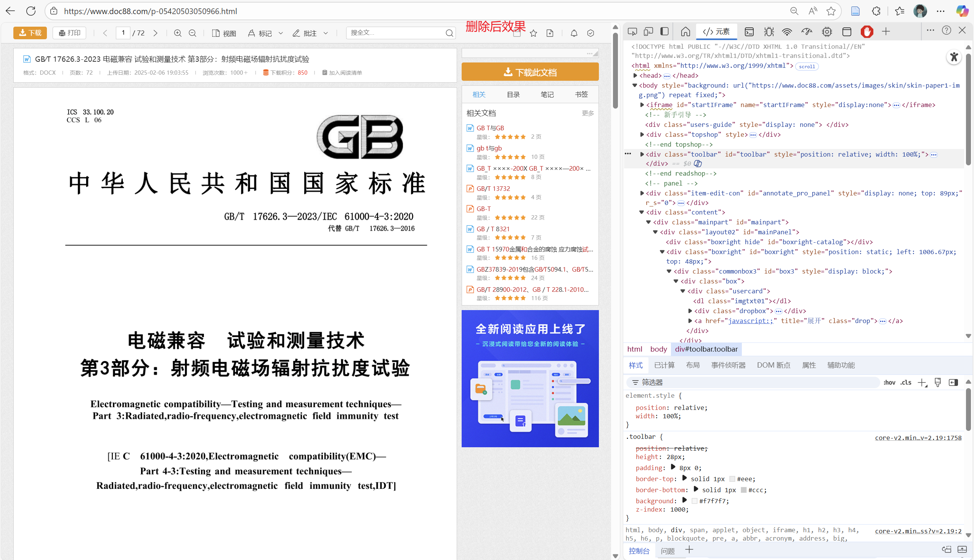Open related document GB/T 13732
This screenshot has width=974, height=560.
(493, 189)
